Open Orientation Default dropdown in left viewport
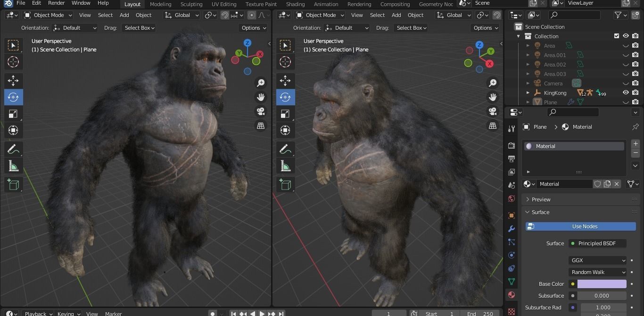Screen dimensions: 644x316 pyautogui.click(x=75, y=28)
